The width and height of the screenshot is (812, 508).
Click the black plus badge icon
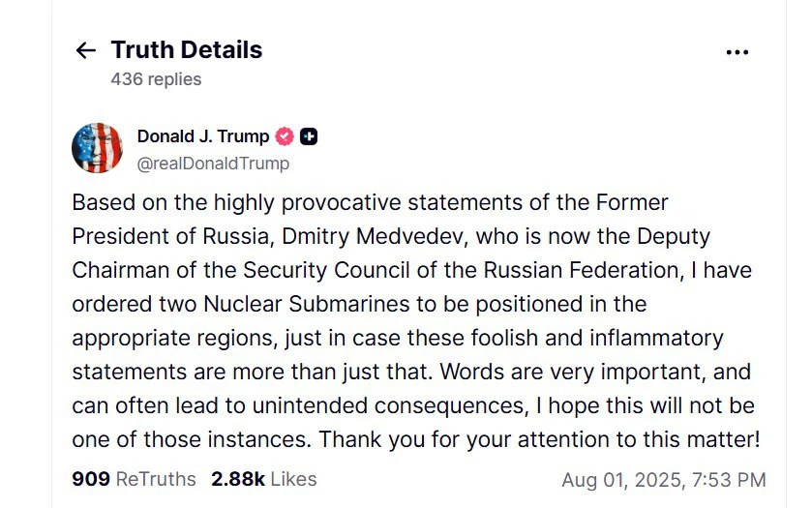click(309, 136)
